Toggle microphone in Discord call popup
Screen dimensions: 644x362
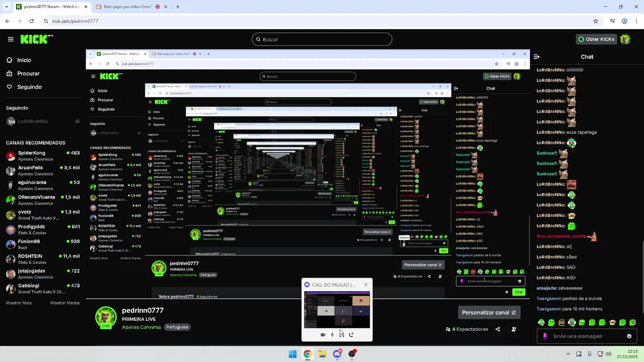(332, 335)
